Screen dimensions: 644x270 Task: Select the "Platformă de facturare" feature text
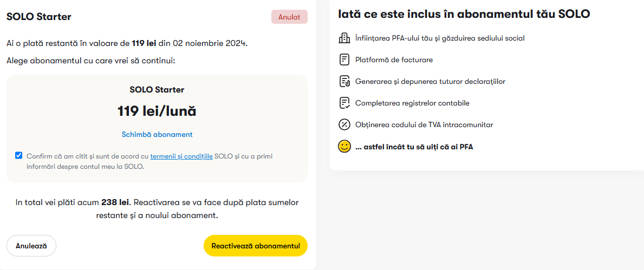[394, 60]
